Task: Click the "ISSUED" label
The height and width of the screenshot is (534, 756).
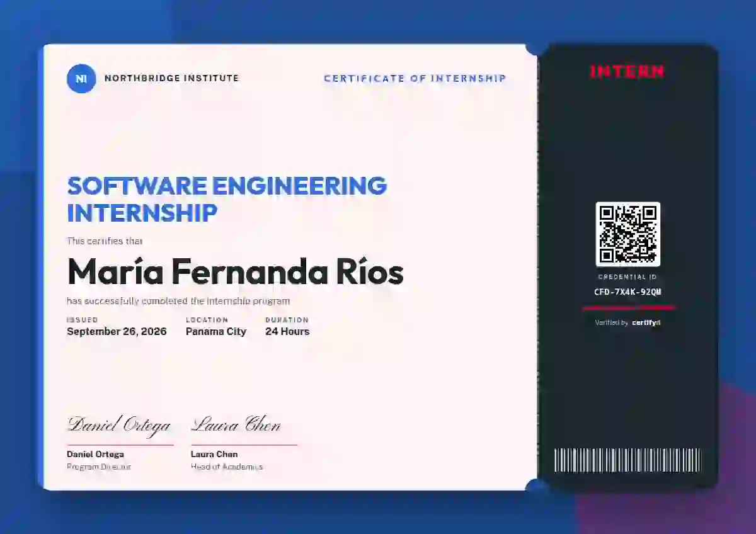Action: pyautogui.click(x=83, y=320)
